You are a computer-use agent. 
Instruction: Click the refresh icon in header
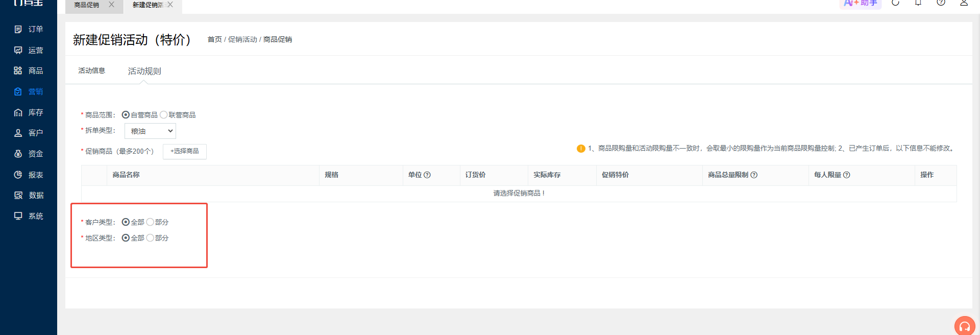click(x=895, y=3)
